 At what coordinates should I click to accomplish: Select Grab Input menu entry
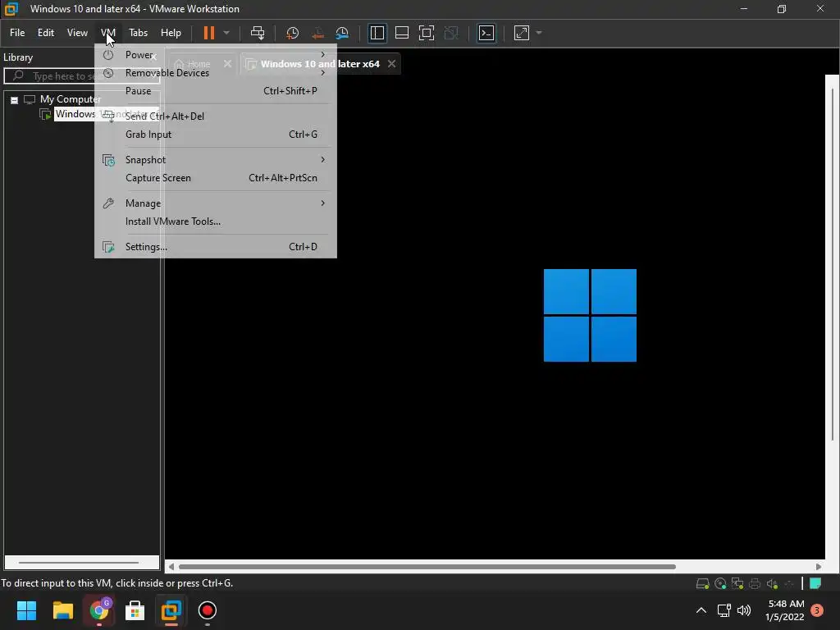(x=216, y=135)
